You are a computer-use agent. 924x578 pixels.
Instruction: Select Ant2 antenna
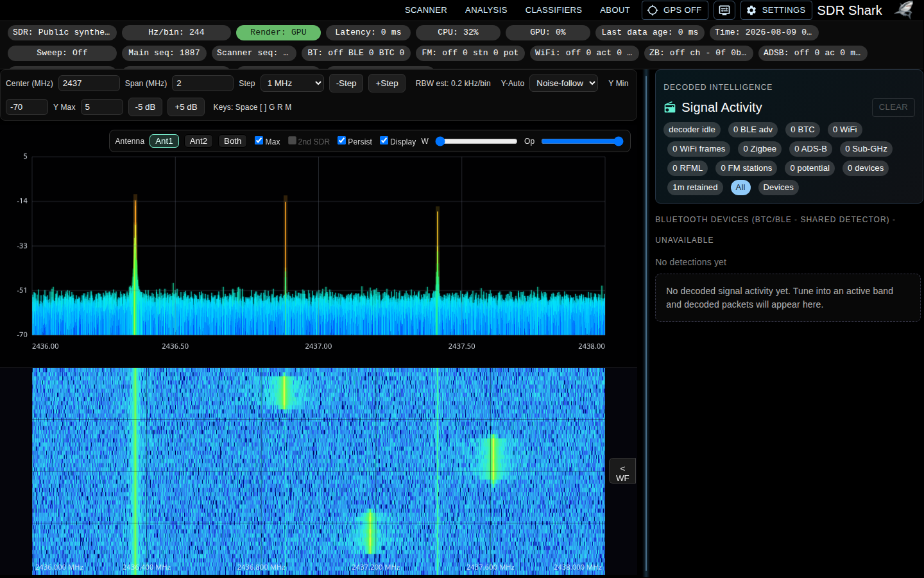pyautogui.click(x=198, y=141)
